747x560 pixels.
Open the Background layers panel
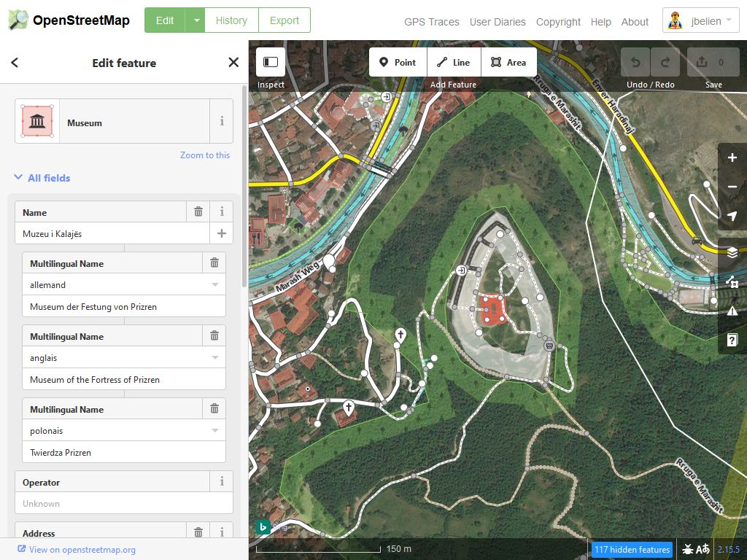tap(732, 252)
